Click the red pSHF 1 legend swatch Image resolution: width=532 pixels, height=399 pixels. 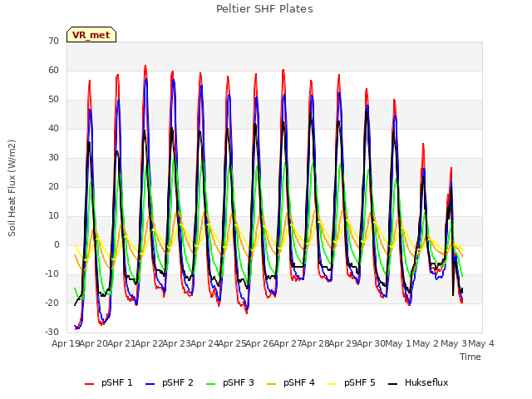[x=89, y=384]
